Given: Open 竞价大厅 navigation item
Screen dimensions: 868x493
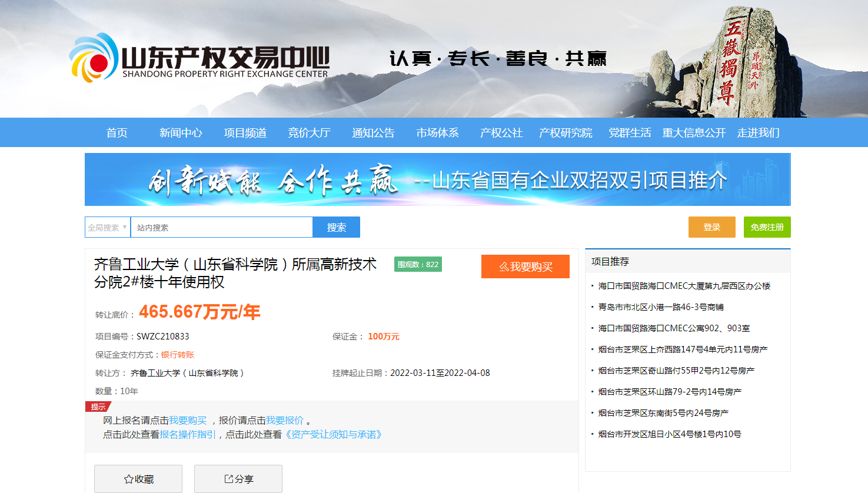Looking at the screenshot, I should click(x=309, y=133).
